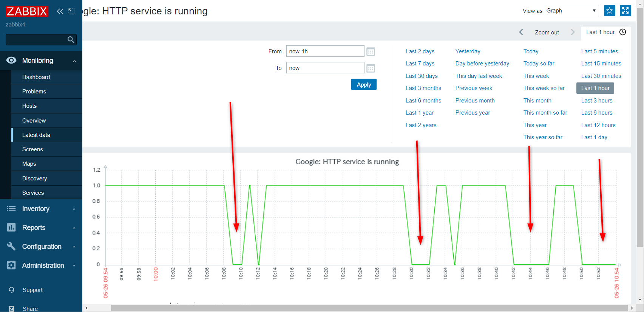Click the Apply button

(x=364, y=85)
